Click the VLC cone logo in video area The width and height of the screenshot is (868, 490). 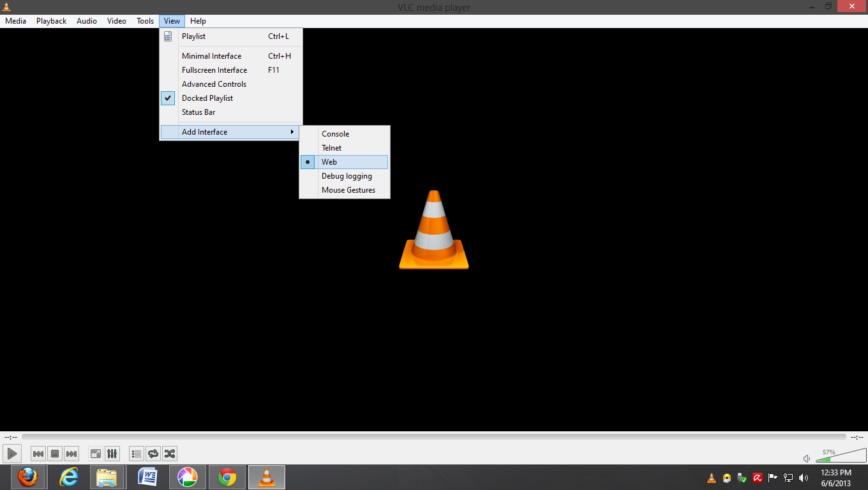point(434,230)
